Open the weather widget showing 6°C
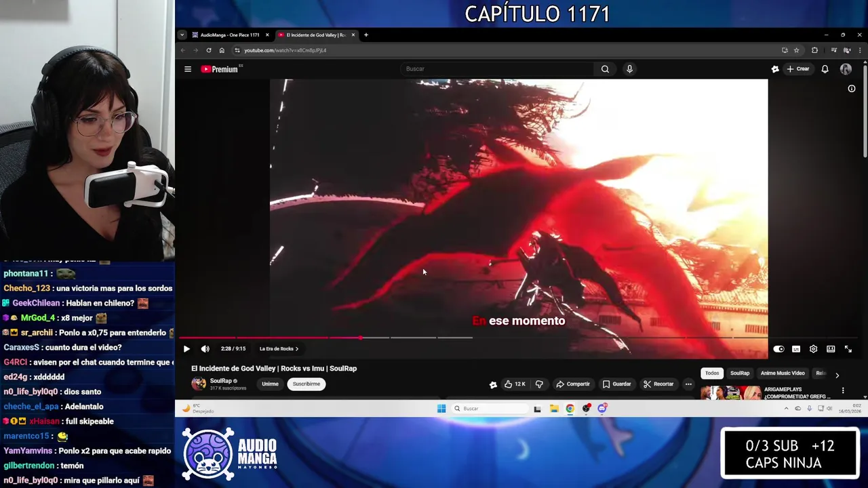 tap(197, 409)
